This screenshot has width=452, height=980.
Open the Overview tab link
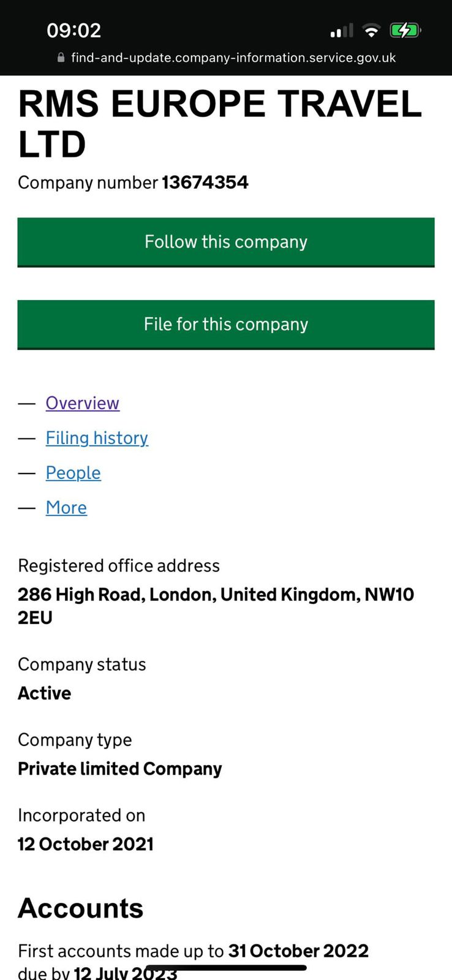point(82,403)
